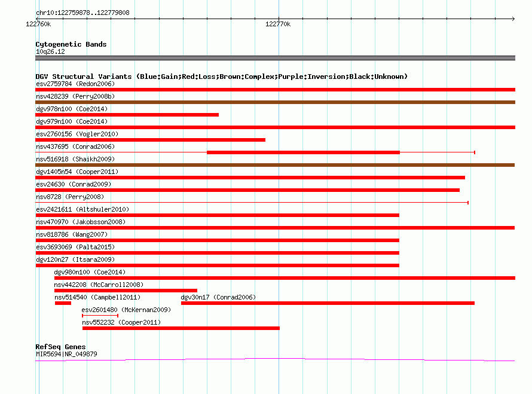This screenshot has height=394, width=532.
Task: Click the nsv514540 (Campbell2011) label
Action: tap(97, 297)
